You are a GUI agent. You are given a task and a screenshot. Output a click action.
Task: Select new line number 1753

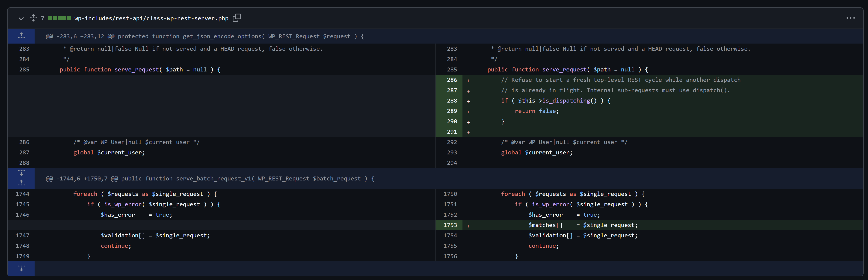pos(450,225)
